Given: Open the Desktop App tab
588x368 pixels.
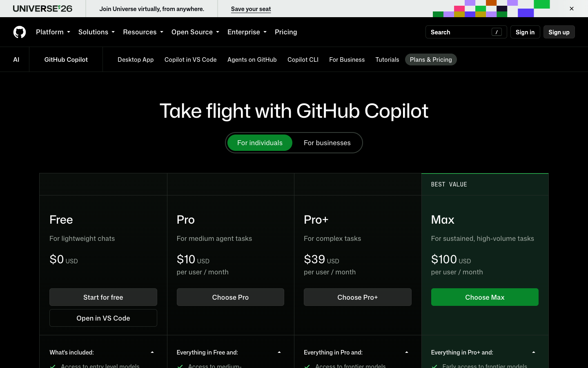Looking at the screenshot, I should tap(136, 60).
